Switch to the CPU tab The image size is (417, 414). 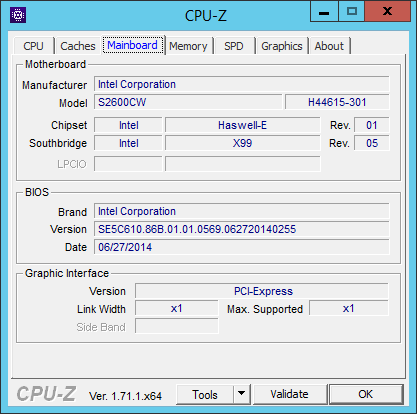pyautogui.click(x=34, y=46)
